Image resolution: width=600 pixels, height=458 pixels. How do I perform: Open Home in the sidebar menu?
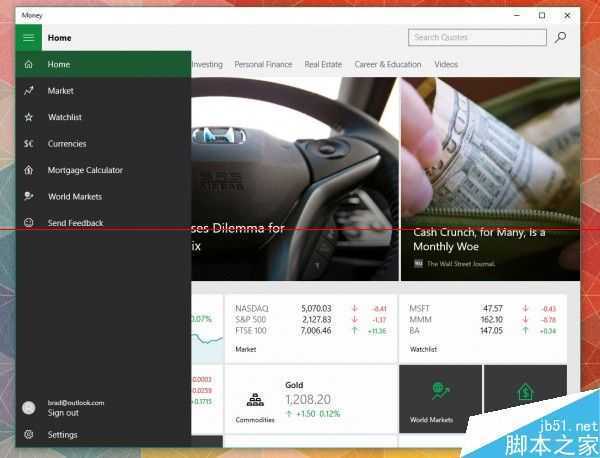point(103,64)
